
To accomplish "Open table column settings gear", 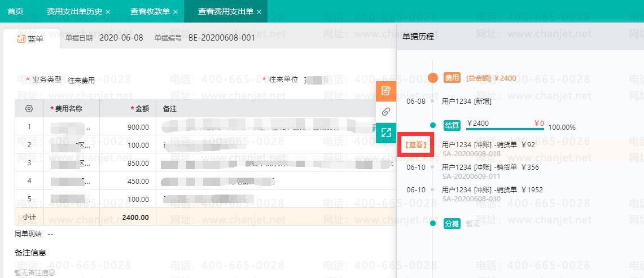I will click(29, 108).
